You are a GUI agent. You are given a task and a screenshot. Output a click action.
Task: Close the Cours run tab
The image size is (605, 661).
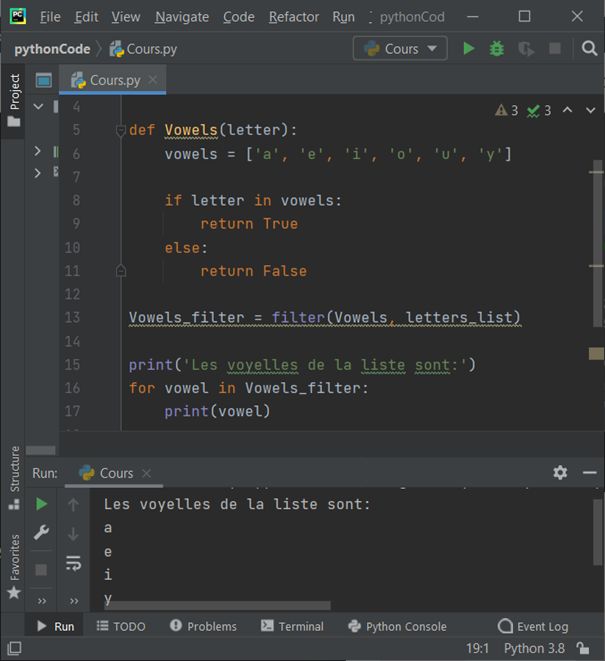pos(146,473)
